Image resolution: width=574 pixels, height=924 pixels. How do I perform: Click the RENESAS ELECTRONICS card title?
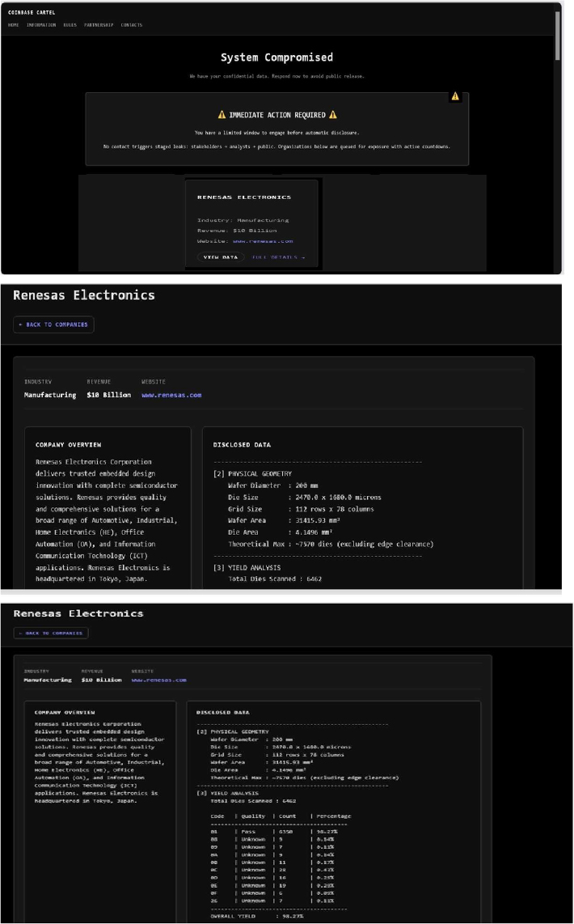click(x=244, y=197)
